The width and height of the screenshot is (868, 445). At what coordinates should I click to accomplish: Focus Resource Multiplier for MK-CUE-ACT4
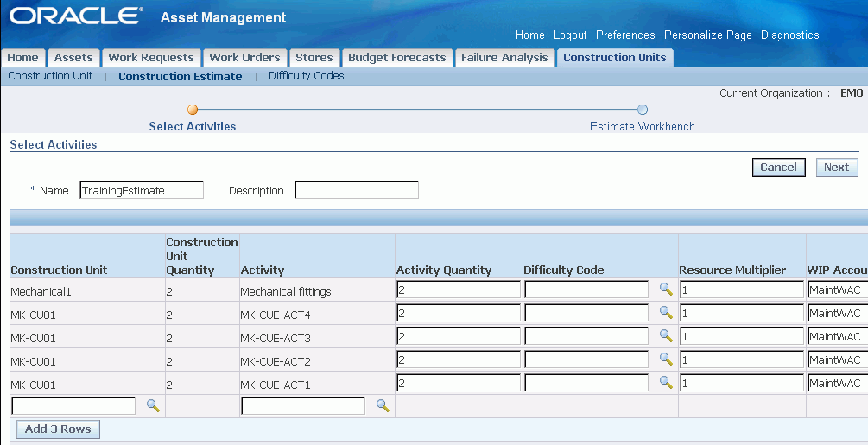pyautogui.click(x=742, y=313)
